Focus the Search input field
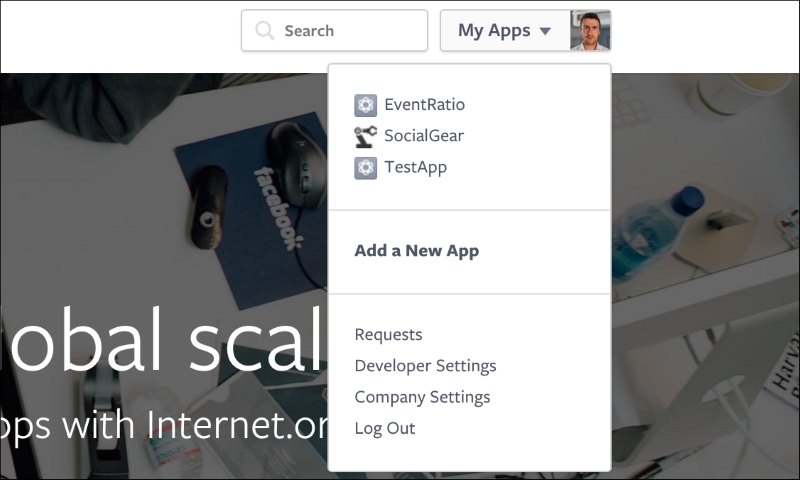 coord(335,31)
